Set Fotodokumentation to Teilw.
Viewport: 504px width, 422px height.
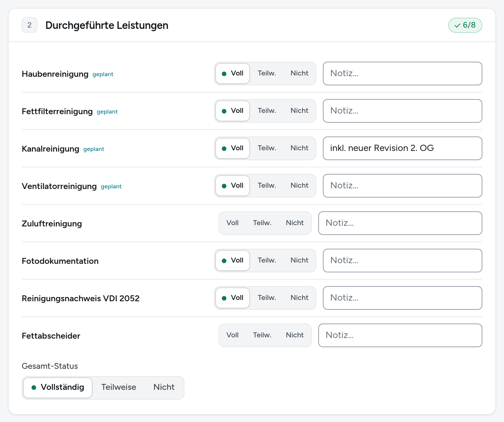click(267, 261)
